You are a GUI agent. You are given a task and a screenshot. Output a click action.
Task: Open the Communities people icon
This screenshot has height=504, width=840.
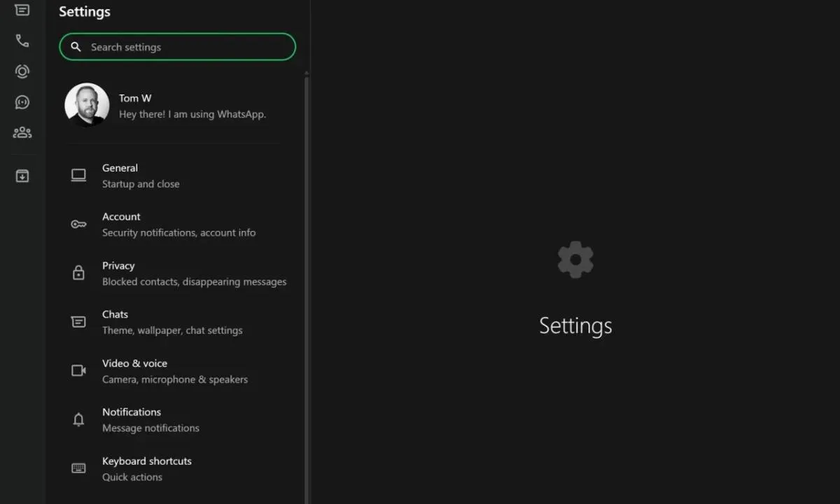(x=22, y=132)
